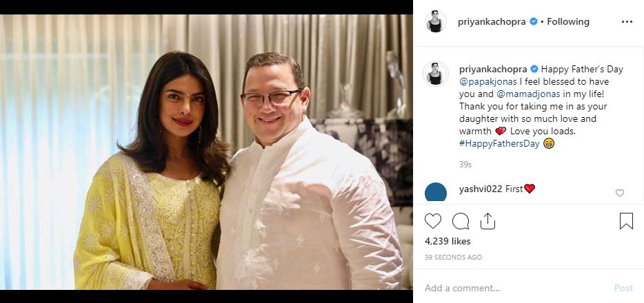The height and width of the screenshot is (303, 644).
Task: View the 4,239 likes list
Action: pos(447,242)
